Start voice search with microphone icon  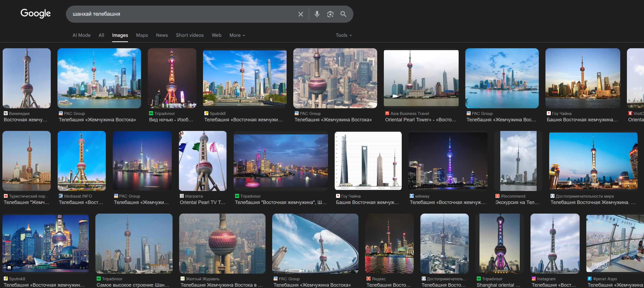317,14
